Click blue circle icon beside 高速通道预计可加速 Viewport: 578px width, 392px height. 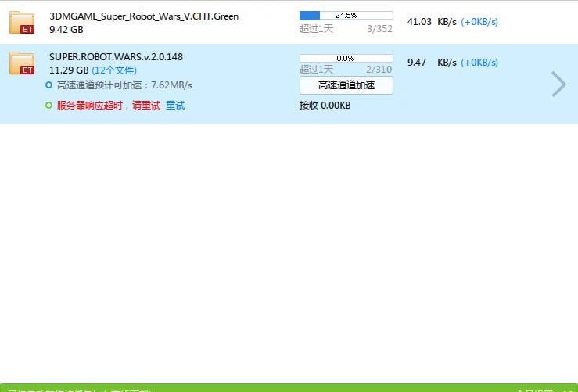coord(49,85)
